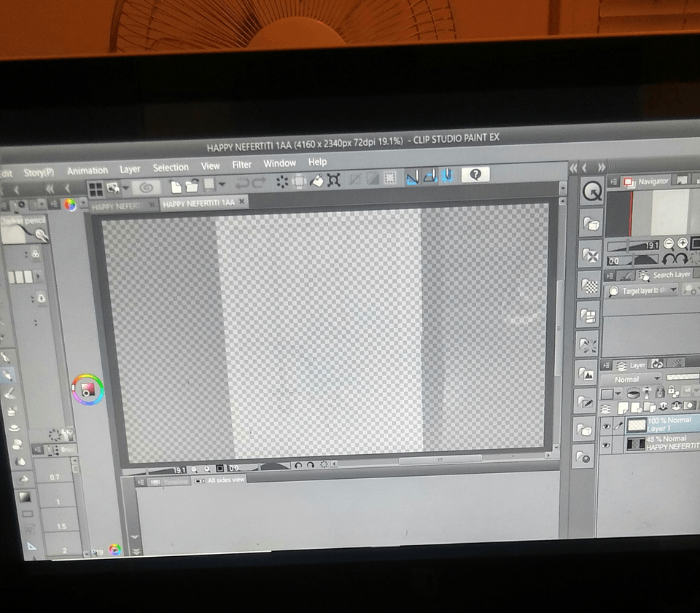Click the color wheel square picker
The height and width of the screenshot is (613, 700).
tap(88, 390)
